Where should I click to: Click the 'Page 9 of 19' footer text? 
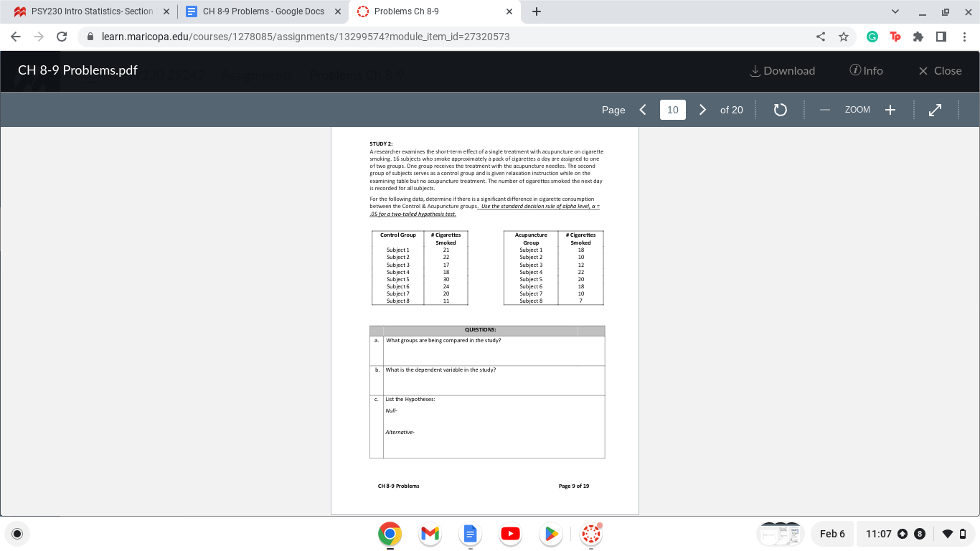pyautogui.click(x=574, y=486)
